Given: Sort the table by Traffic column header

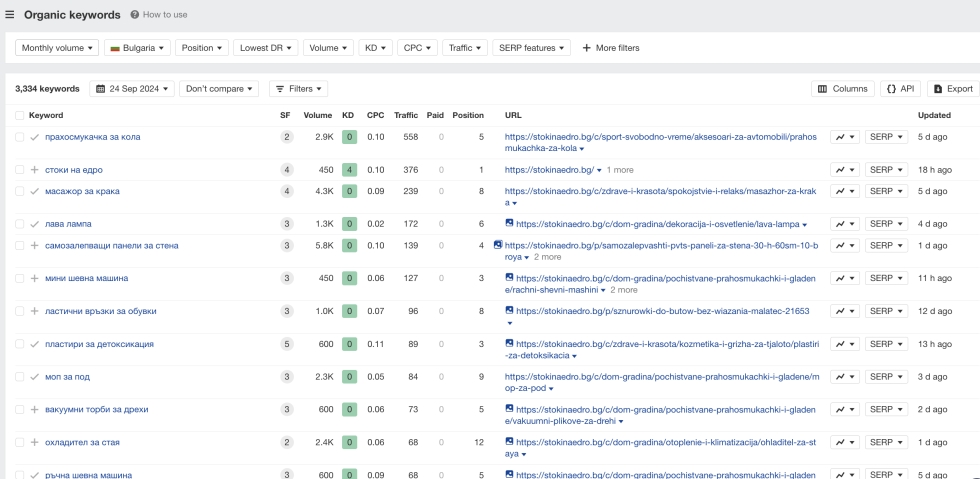Looking at the screenshot, I should [405, 115].
